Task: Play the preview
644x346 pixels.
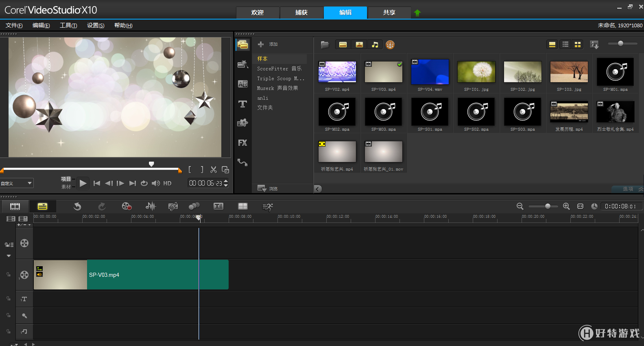Action: point(83,183)
